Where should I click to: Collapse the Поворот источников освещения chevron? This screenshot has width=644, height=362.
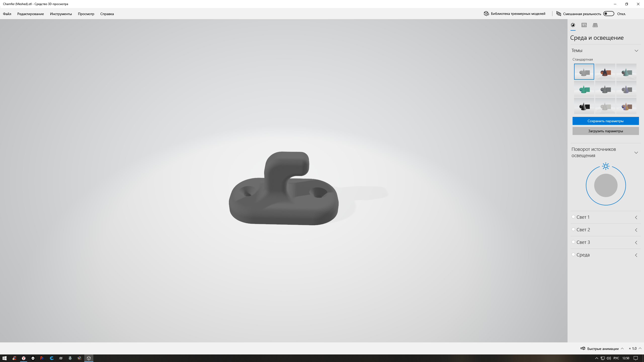pyautogui.click(x=636, y=153)
